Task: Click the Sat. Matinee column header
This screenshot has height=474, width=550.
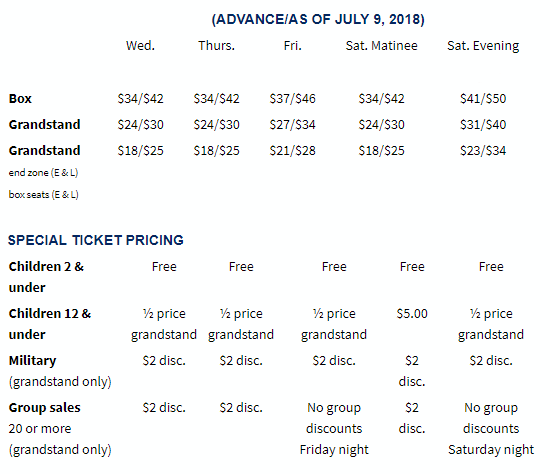Action: (x=381, y=46)
